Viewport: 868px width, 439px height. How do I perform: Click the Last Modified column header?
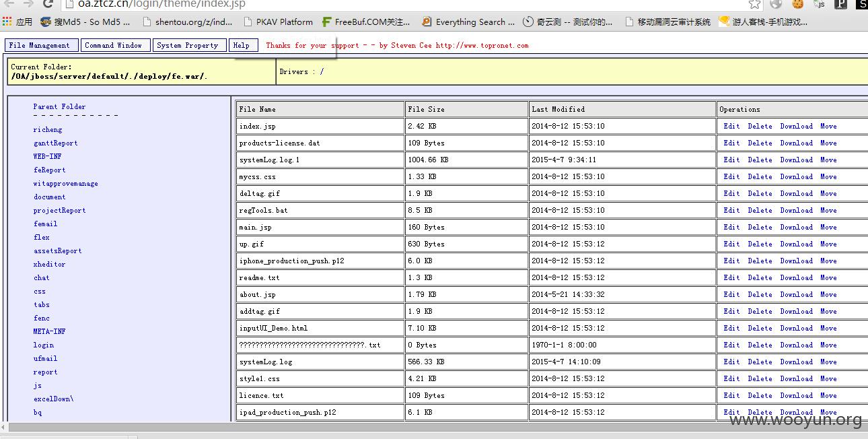622,109
